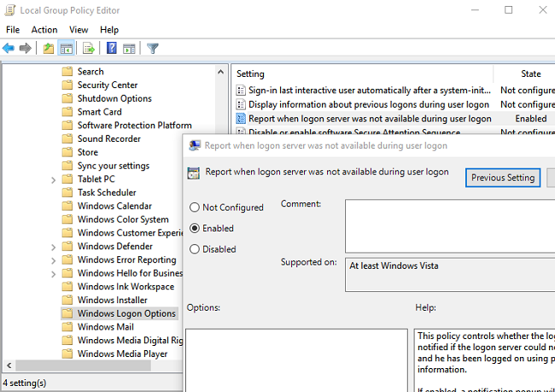Click the policy setting icon beside dialog heading

[x=194, y=173]
